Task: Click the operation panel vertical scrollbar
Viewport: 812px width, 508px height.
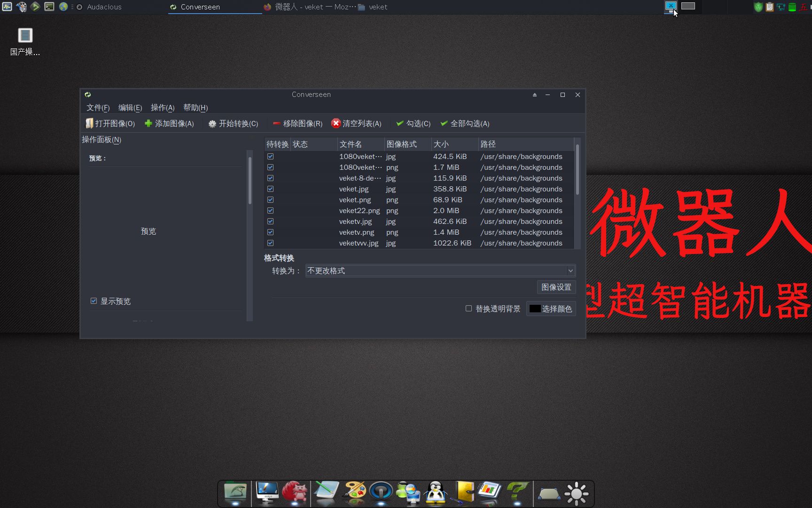Action: pos(250,181)
